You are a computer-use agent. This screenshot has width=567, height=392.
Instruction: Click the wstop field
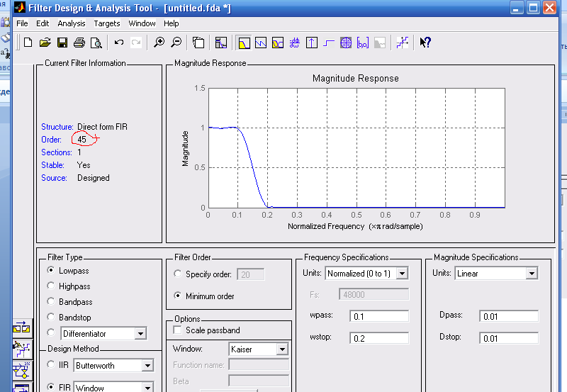pyautogui.click(x=379, y=338)
